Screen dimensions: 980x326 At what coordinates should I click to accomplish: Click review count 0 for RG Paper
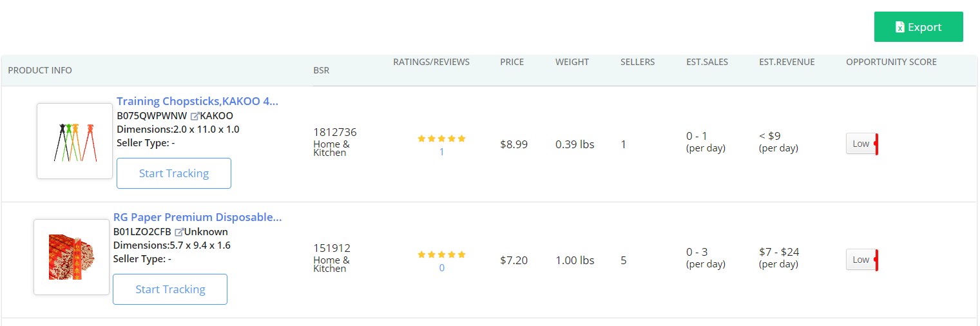442,268
